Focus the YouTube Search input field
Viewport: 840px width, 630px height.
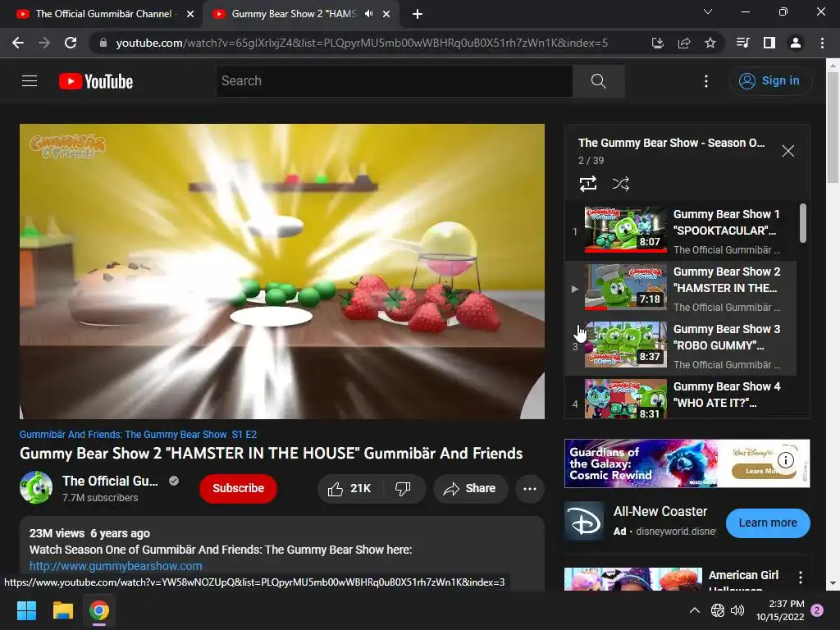(395, 81)
